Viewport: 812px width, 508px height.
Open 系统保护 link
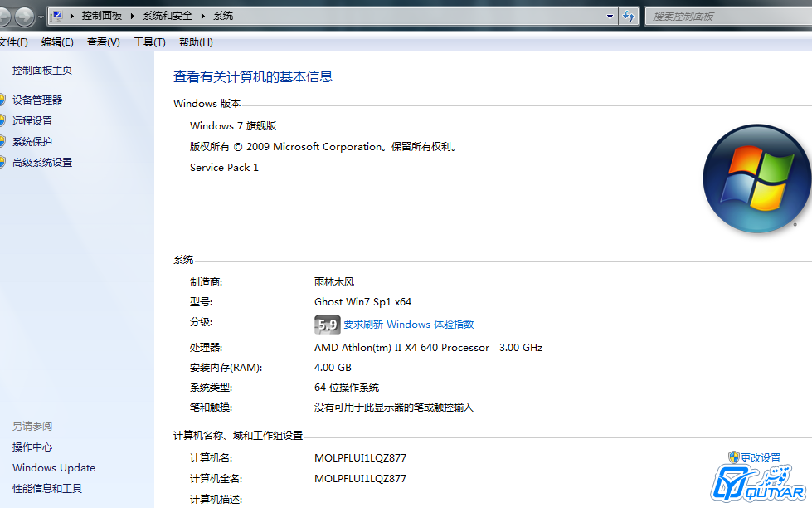(x=32, y=141)
